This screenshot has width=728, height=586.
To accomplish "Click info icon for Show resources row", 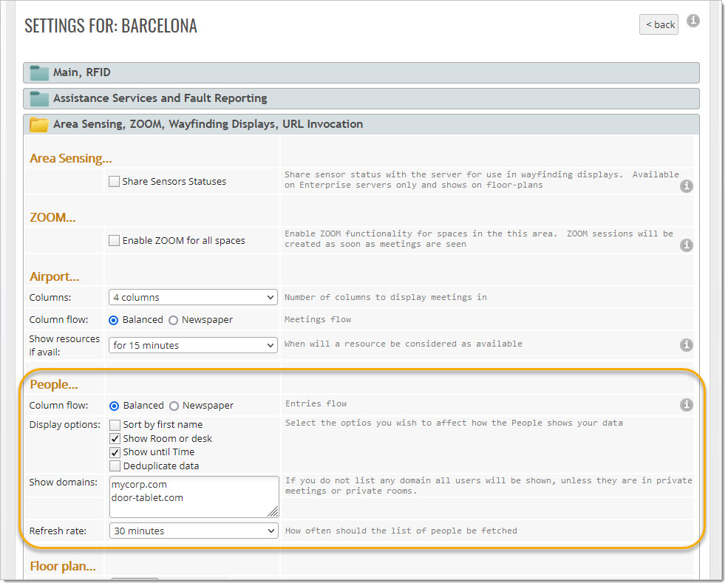I will pos(686,345).
